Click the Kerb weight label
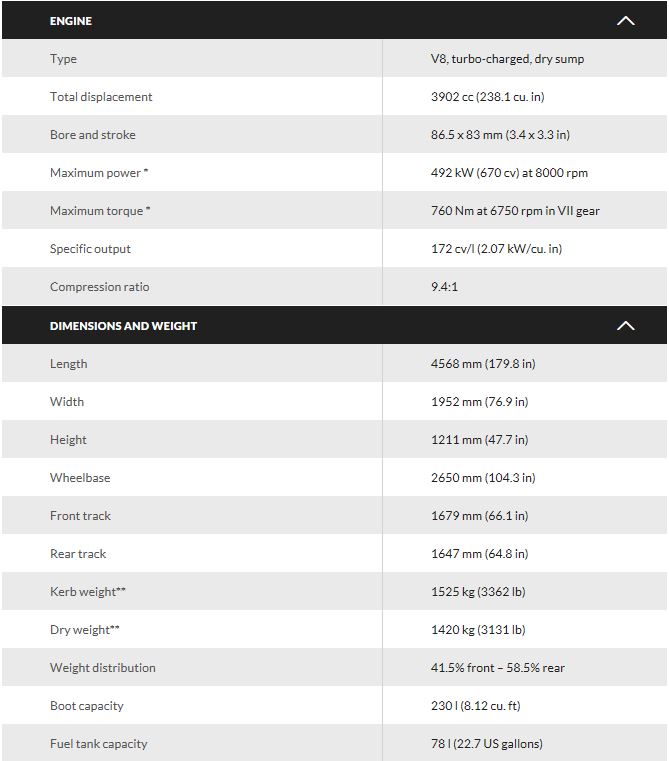This screenshot has width=669, height=761. (x=88, y=592)
